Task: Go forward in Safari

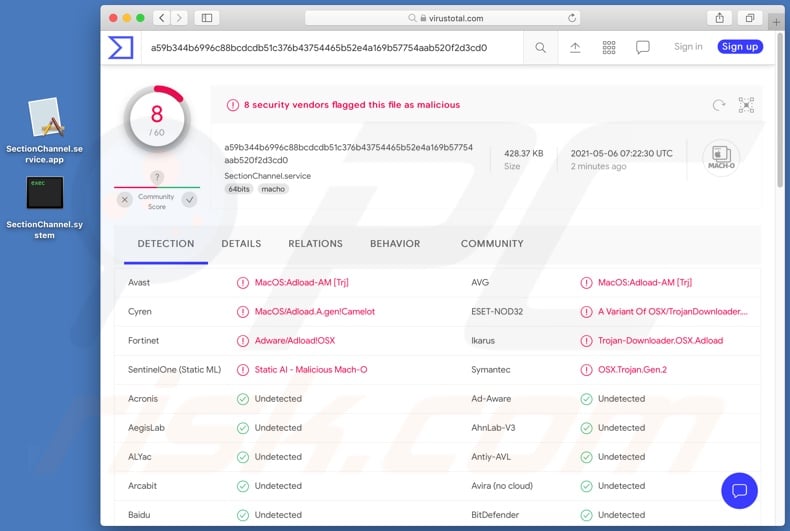Action: 179,18
